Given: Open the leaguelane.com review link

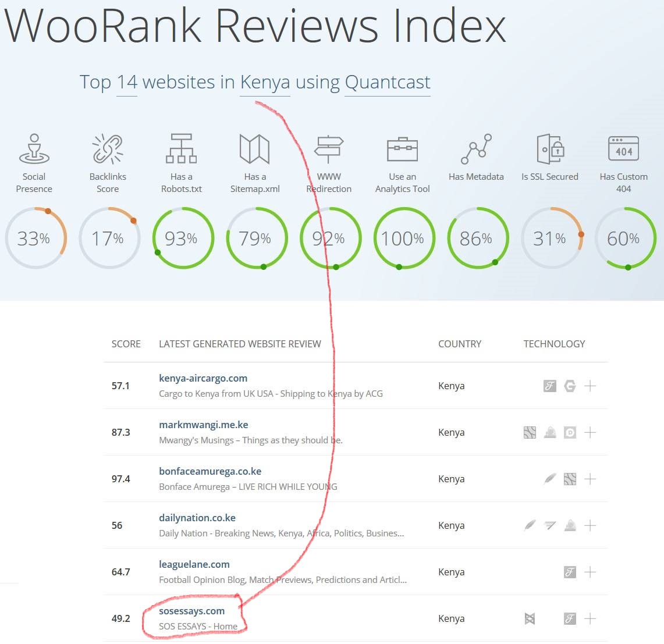Looking at the screenshot, I should (x=194, y=564).
